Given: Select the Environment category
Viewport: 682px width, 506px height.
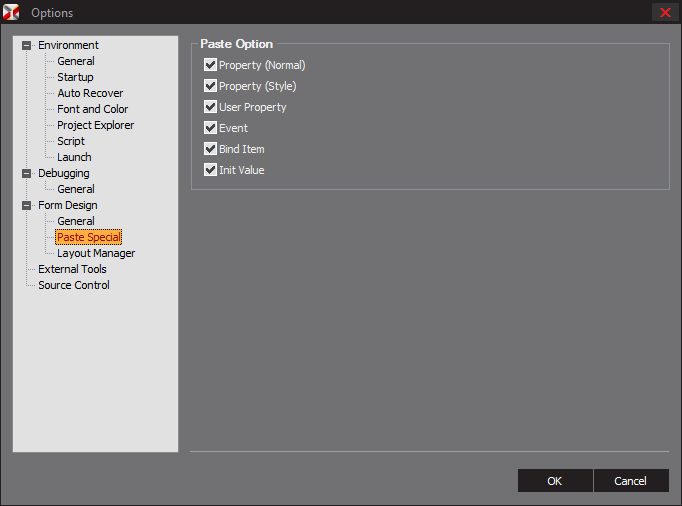Looking at the screenshot, I should (x=68, y=45).
